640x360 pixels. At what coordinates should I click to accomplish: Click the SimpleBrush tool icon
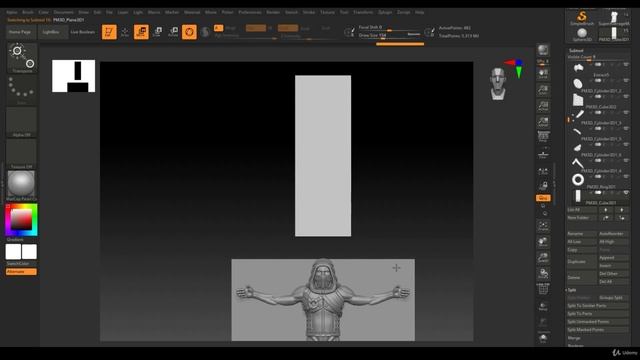582,18
